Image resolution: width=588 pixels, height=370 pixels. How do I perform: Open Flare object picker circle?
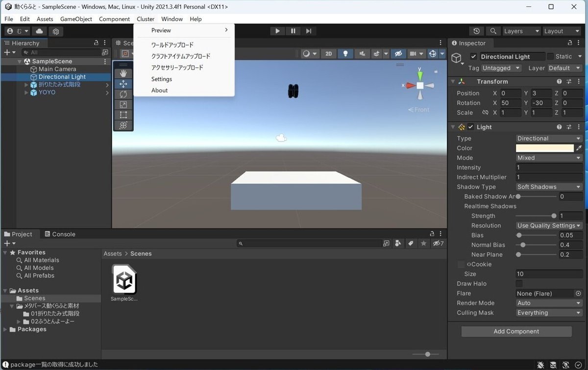(x=578, y=293)
